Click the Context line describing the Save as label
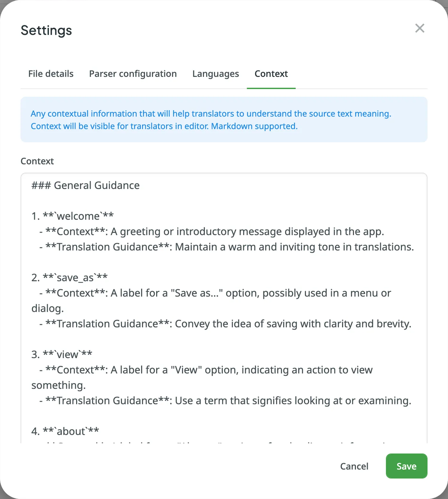 [x=214, y=293]
